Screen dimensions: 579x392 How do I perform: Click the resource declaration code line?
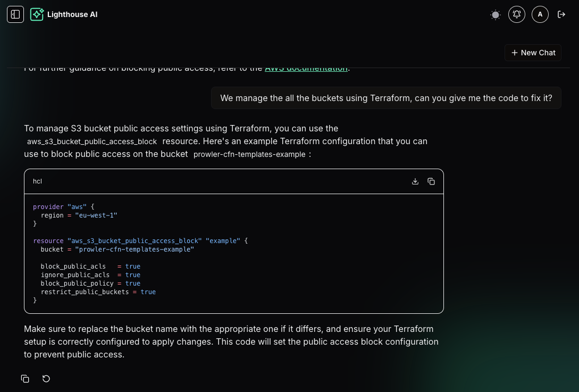[140, 241]
